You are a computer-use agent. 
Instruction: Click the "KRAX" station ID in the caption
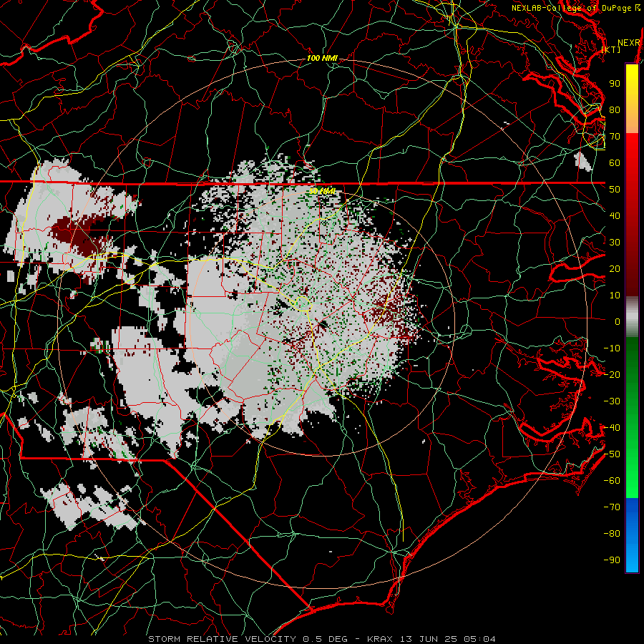380,639
